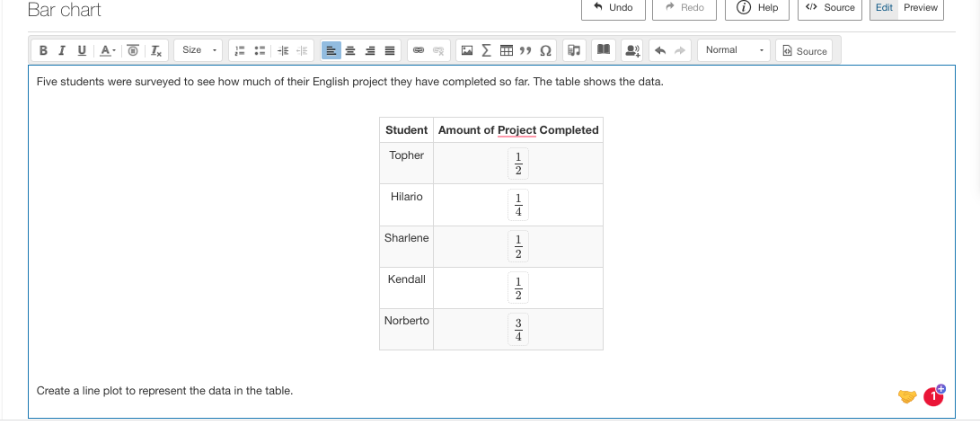The width and height of the screenshot is (980, 425).
Task: Open the Help button
Action: pyautogui.click(x=757, y=8)
